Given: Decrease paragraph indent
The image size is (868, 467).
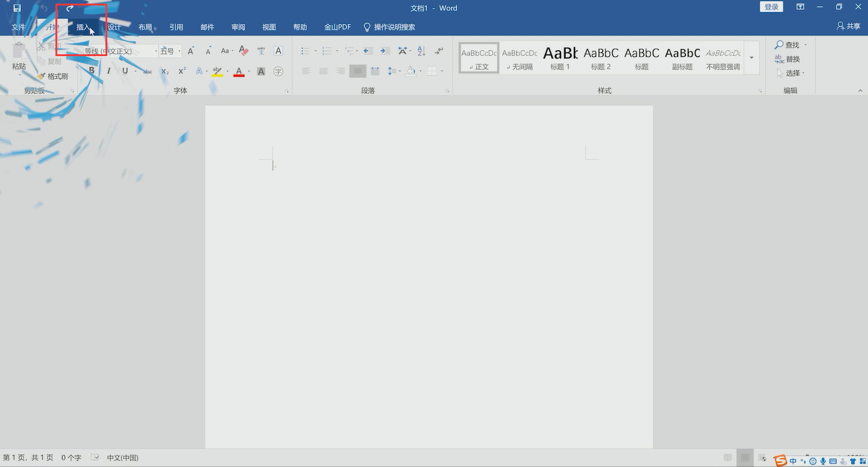Looking at the screenshot, I should pos(368,51).
